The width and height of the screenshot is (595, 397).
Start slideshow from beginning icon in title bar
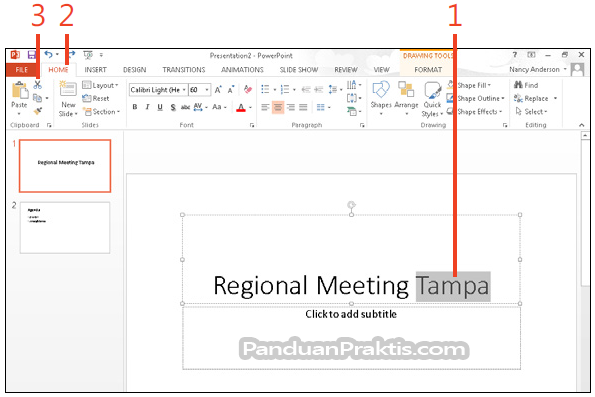88,55
